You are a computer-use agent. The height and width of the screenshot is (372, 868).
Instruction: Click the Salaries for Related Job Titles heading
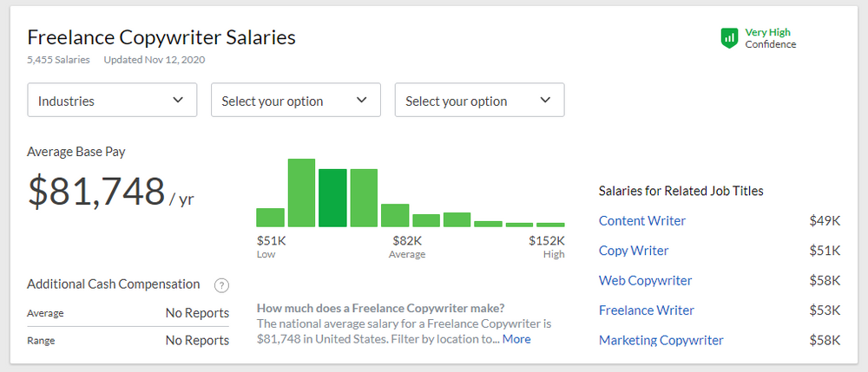click(x=681, y=191)
